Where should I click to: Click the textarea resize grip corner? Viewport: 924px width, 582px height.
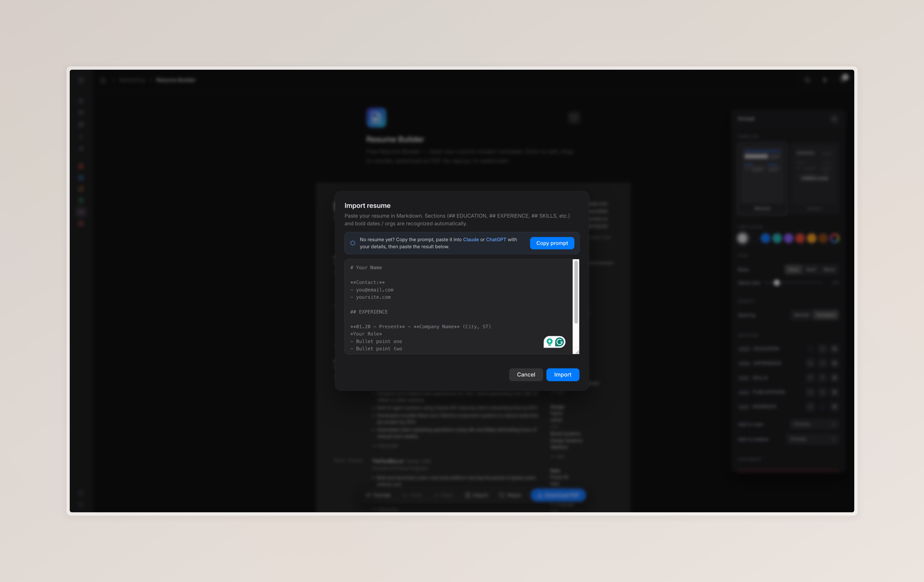tap(577, 351)
